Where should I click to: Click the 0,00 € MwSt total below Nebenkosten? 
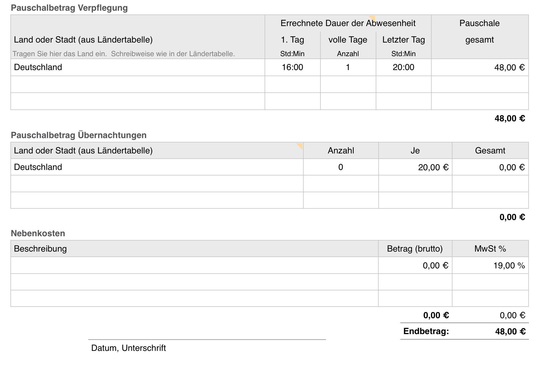point(512,315)
